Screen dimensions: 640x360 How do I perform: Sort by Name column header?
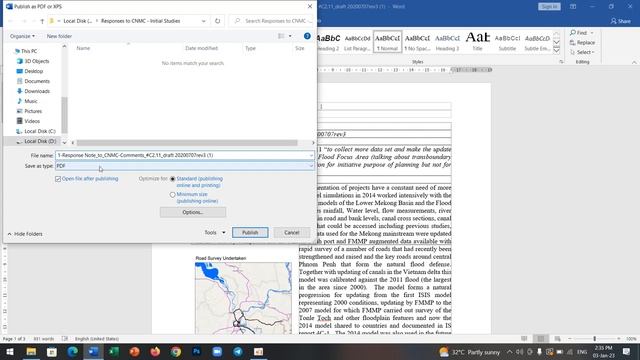[x=83, y=48]
